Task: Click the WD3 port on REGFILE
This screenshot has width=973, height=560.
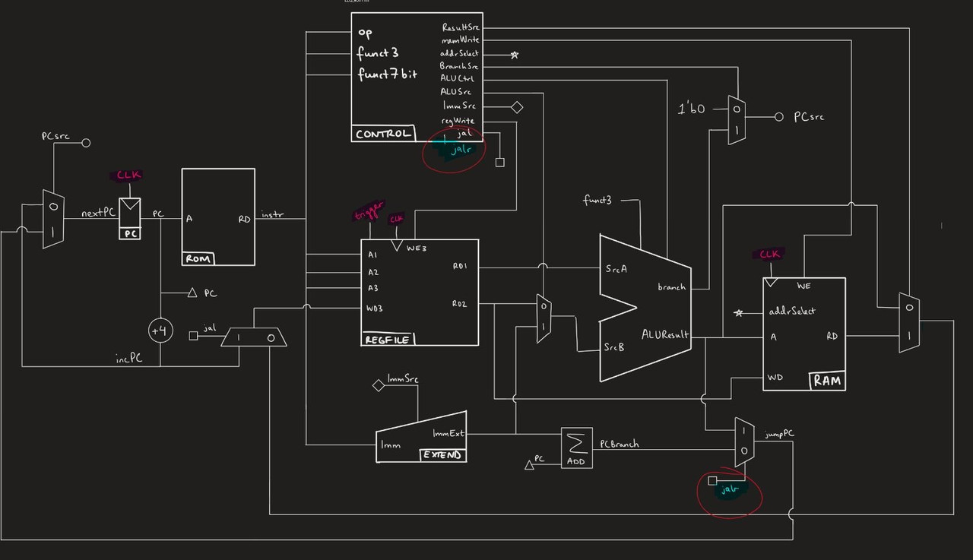Action: click(x=375, y=308)
